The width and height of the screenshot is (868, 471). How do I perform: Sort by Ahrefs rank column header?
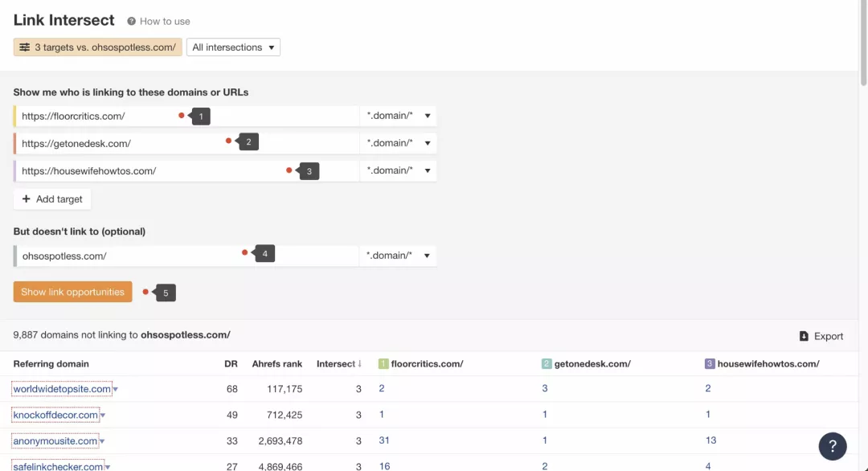pos(276,363)
